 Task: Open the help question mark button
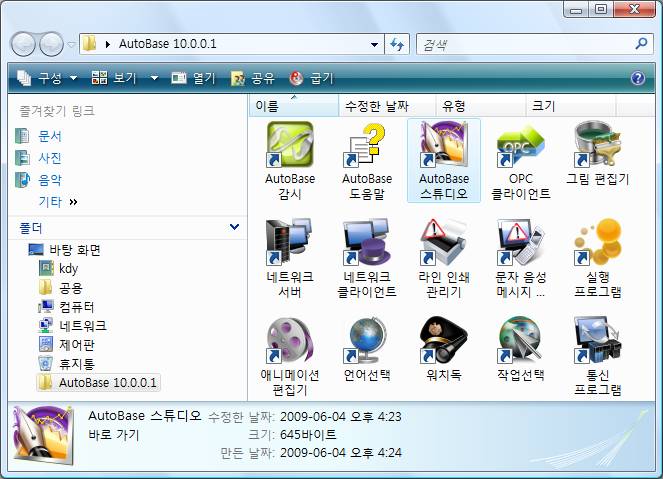click(x=638, y=78)
